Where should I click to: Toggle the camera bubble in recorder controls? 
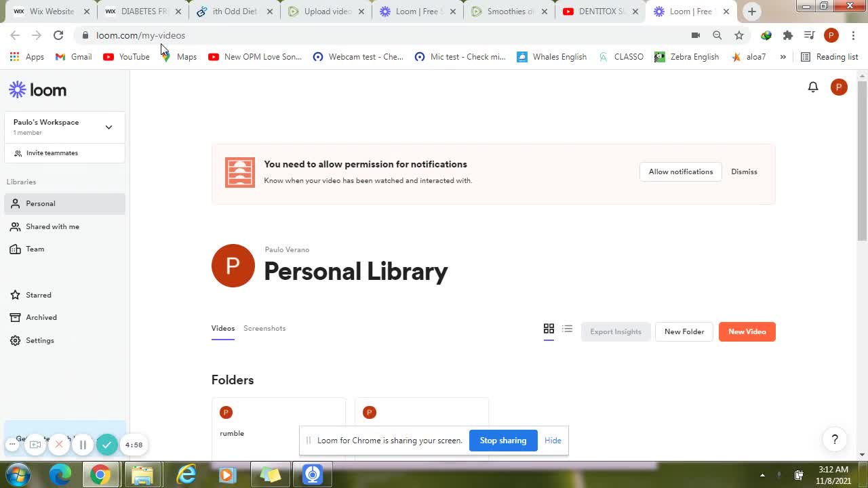[x=35, y=445]
